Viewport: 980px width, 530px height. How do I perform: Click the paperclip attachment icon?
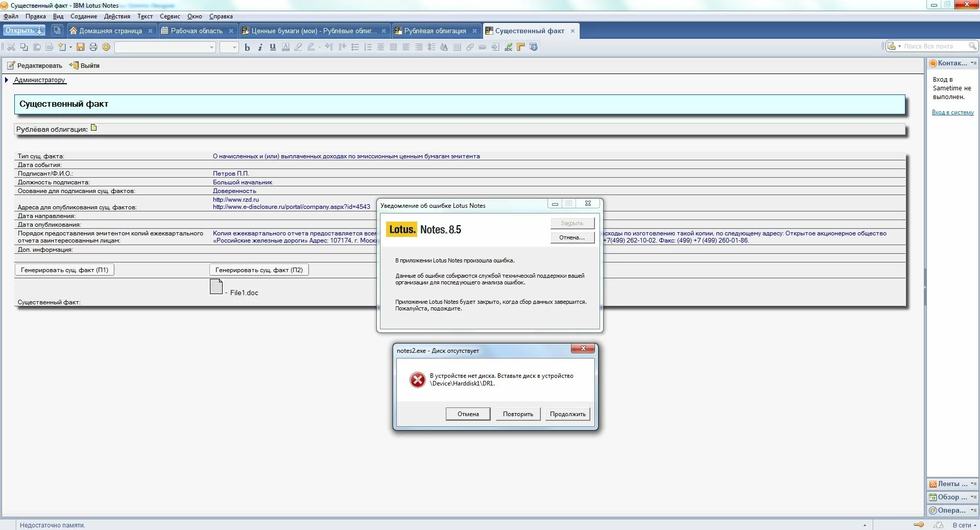tap(470, 47)
